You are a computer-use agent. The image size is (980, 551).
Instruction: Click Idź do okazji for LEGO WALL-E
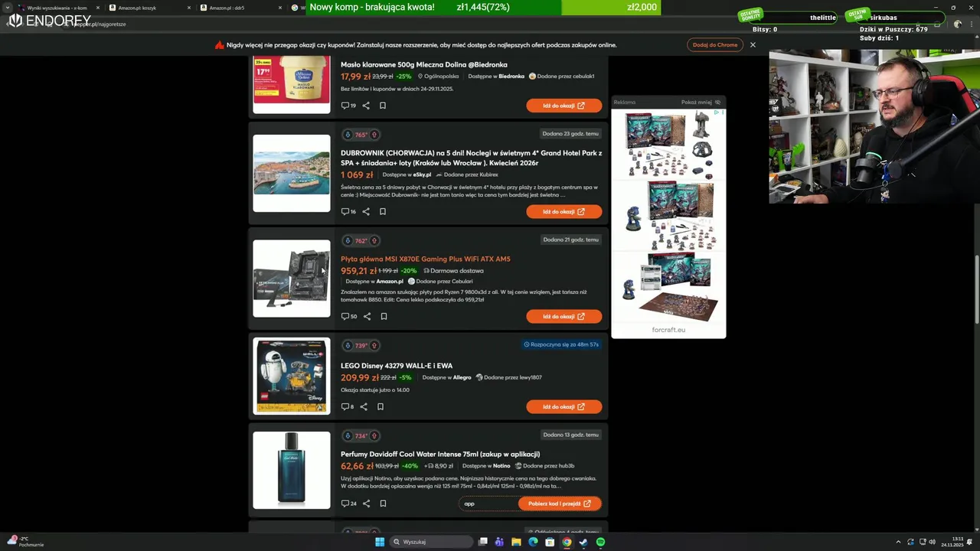(563, 406)
